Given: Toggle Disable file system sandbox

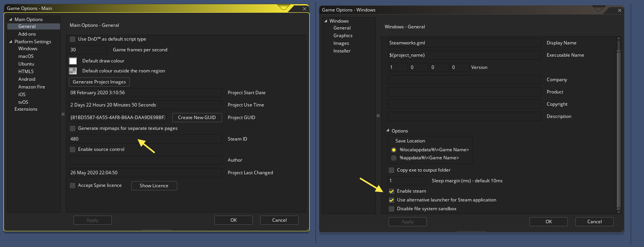Looking at the screenshot, I should (391, 209).
